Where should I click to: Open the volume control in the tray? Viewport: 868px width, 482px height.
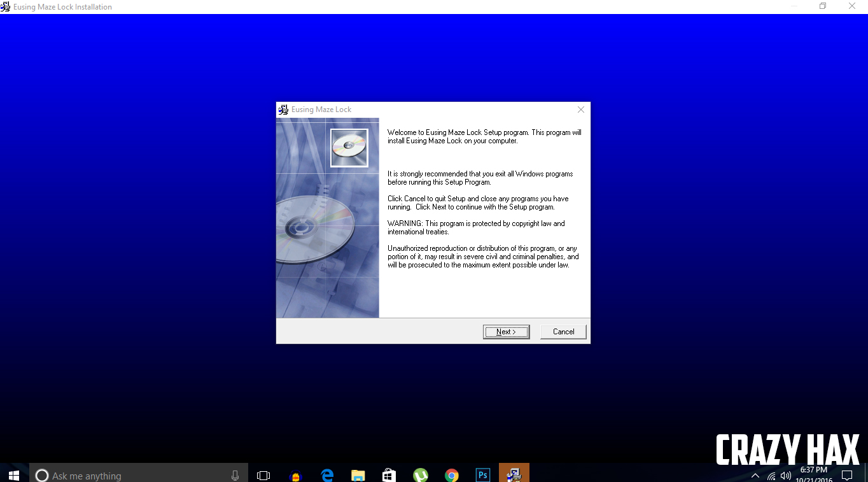pos(785,475)
